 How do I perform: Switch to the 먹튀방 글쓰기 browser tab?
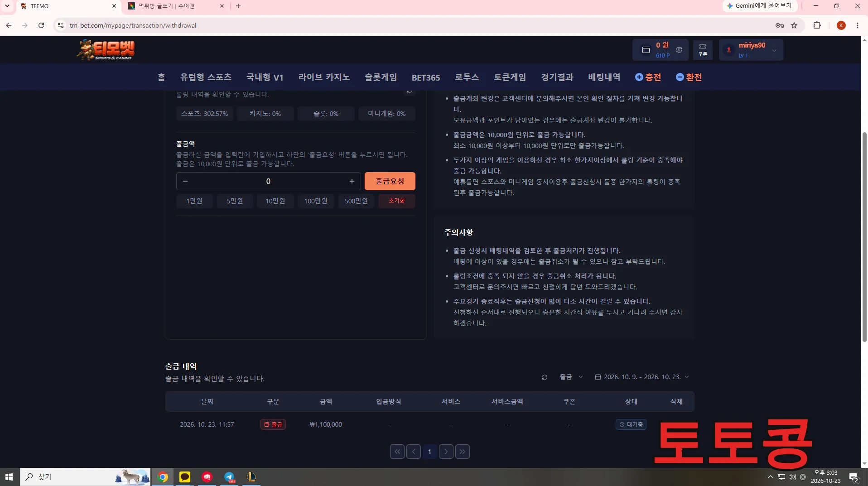point(176,6)
